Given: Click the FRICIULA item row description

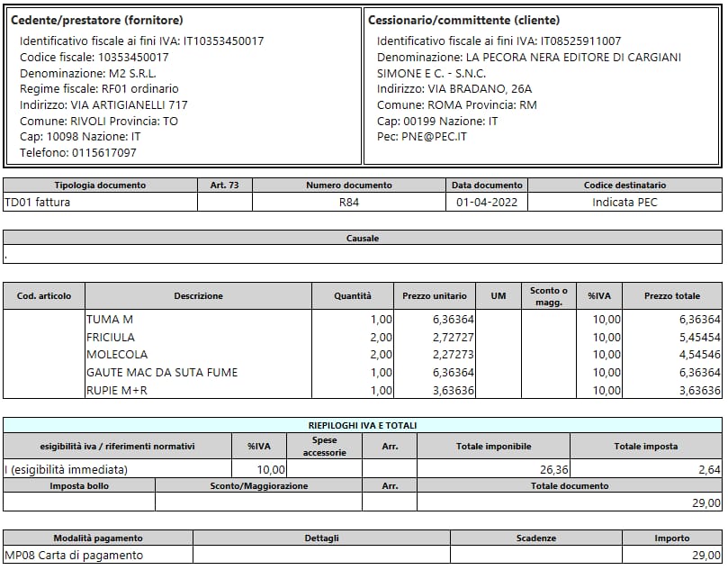Looking at the screenshot, I should pos(111,337).
